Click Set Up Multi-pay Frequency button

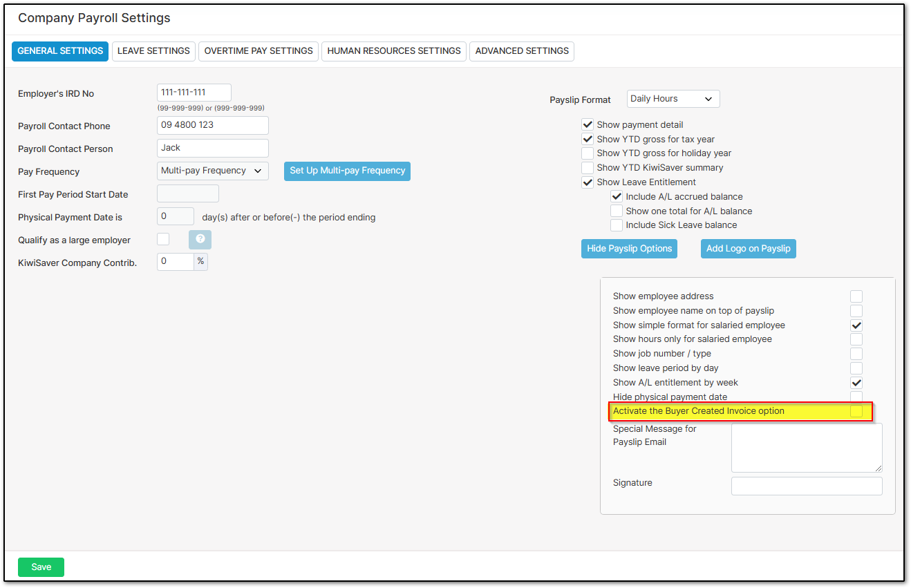(347, 171)
